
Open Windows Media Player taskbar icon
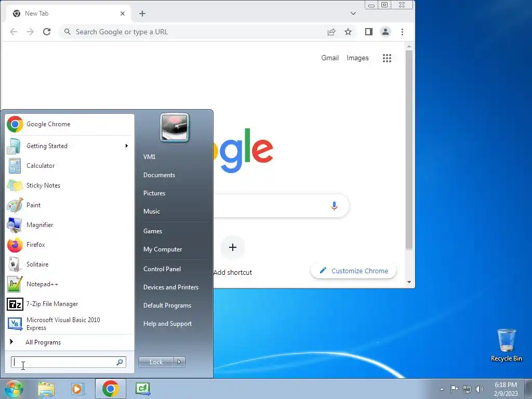(78, 389)
